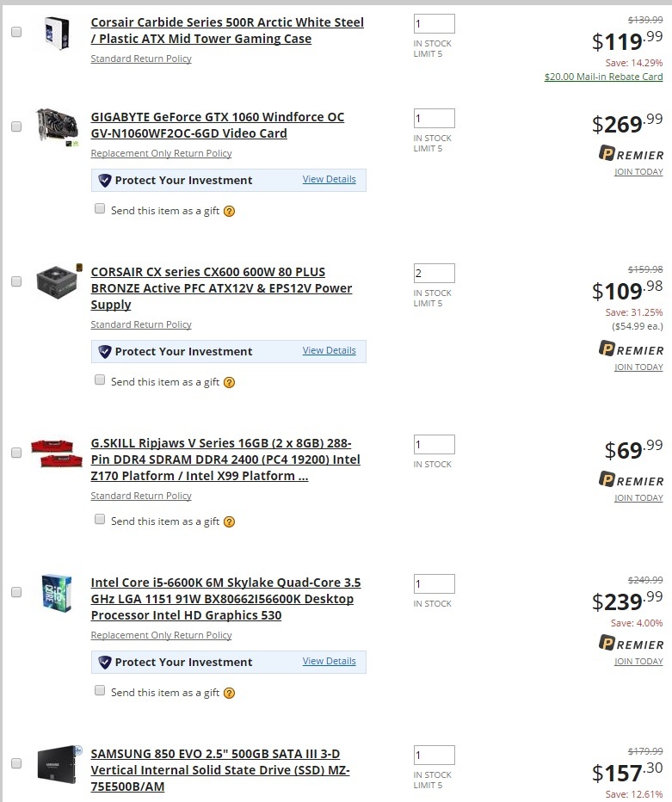
Task: View Details for CORSAIR CX600 protection plan
Action: (329, 350)
